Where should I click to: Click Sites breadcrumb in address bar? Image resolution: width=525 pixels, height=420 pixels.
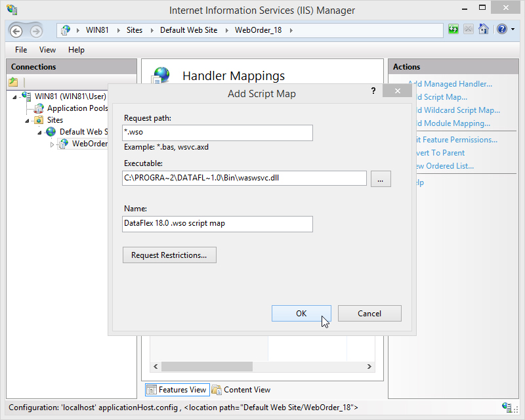tap(135, 30)
